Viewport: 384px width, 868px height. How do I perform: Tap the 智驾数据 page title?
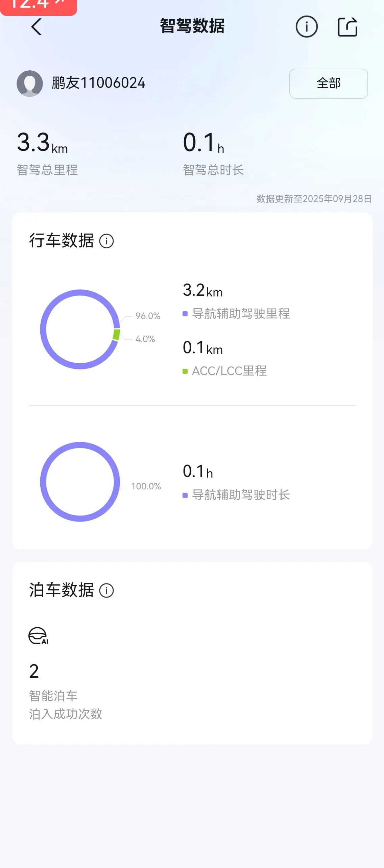(192, 26)
